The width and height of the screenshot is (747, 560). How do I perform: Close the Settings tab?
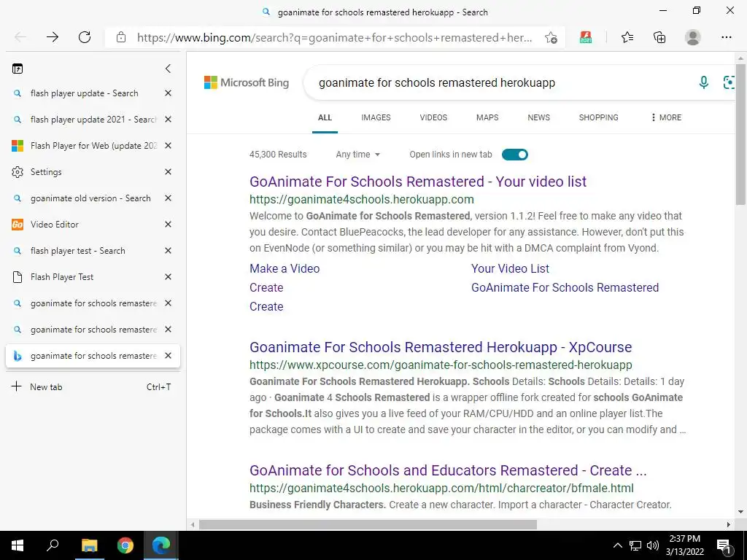pos(168,172)
